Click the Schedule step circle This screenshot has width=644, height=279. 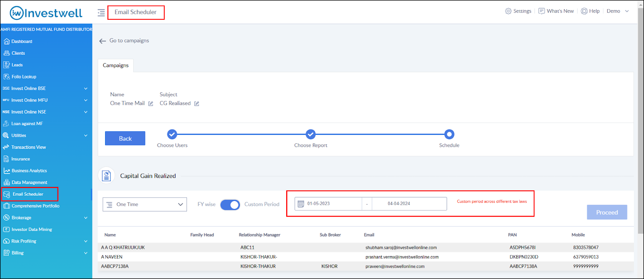coord(449,134)
